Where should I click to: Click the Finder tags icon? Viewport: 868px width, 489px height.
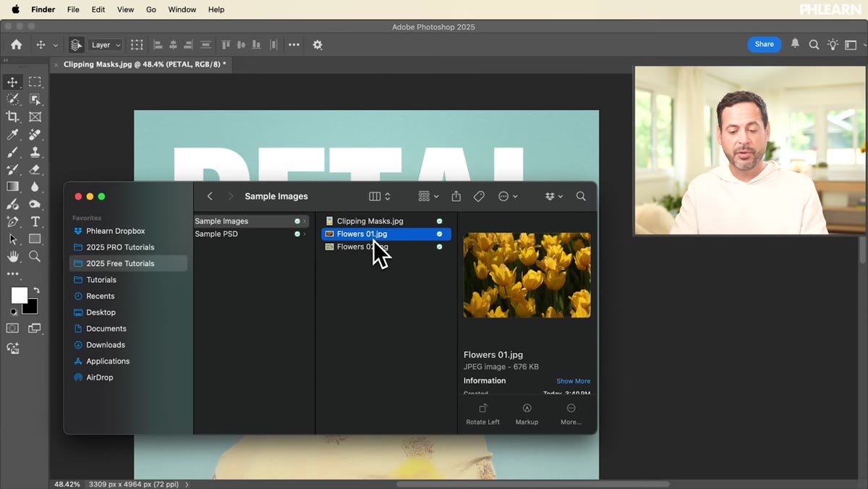click(479, 196)
